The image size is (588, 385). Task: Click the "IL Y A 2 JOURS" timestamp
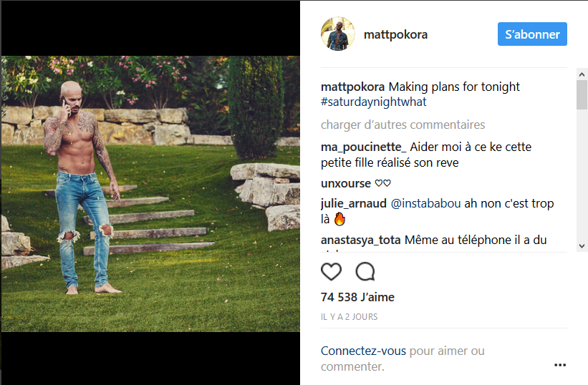coord(349,316)
